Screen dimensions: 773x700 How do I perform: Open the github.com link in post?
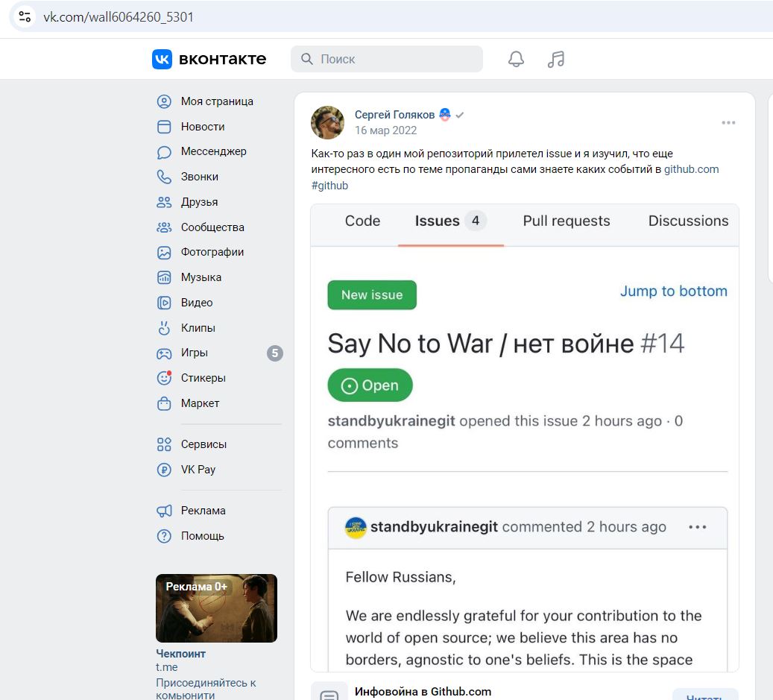[x=691, y=169]
